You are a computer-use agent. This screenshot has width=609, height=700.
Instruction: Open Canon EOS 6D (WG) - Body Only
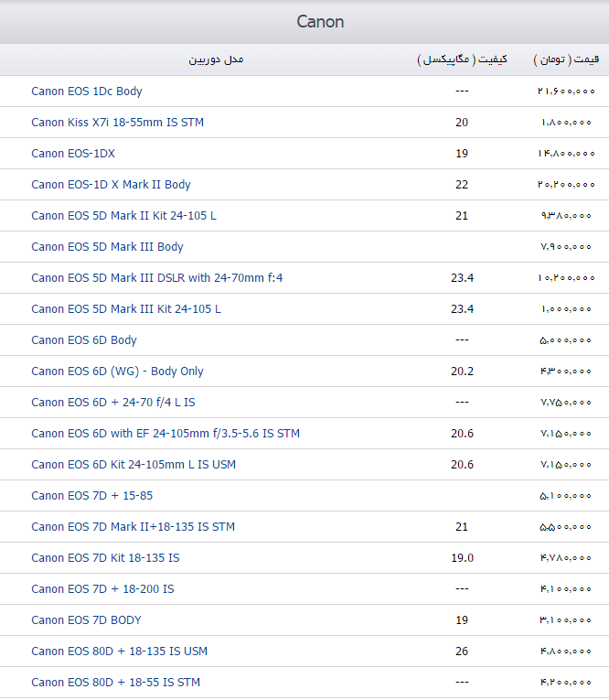(117, 372)
